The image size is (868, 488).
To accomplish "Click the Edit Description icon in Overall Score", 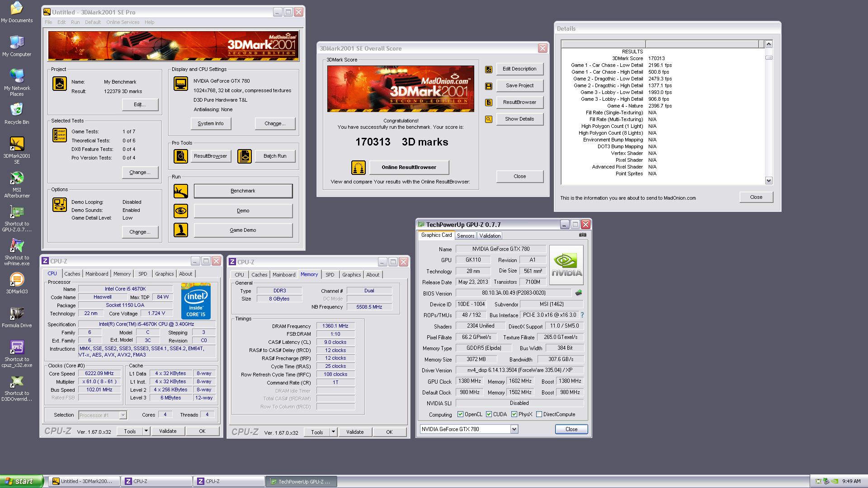I will click(489, 69).
